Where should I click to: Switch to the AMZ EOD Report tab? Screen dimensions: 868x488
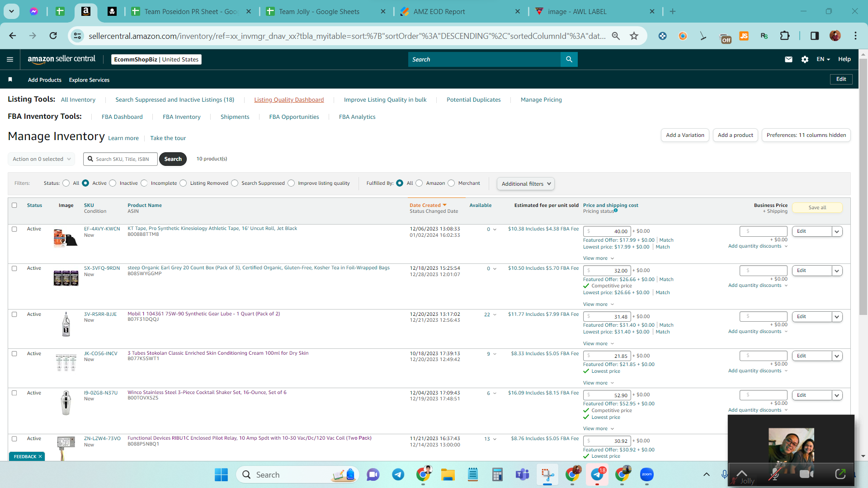point(460,12)
